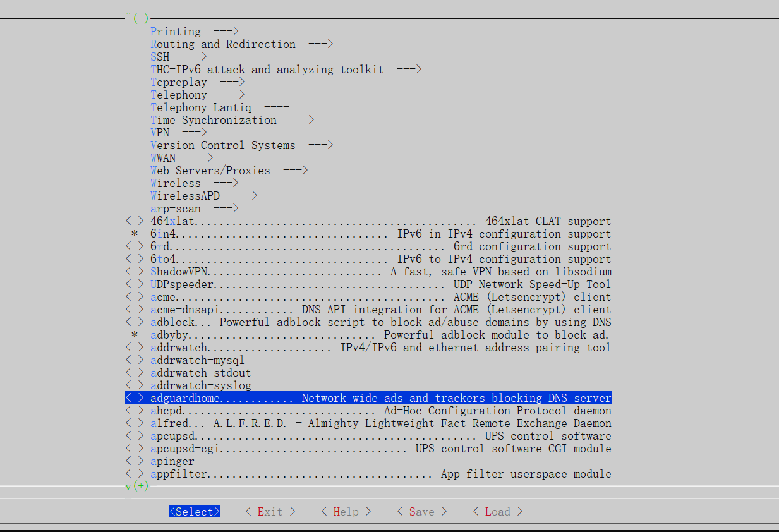Activate the Select button
Viewport: 779px width, 532px height.
click(194, 512)
